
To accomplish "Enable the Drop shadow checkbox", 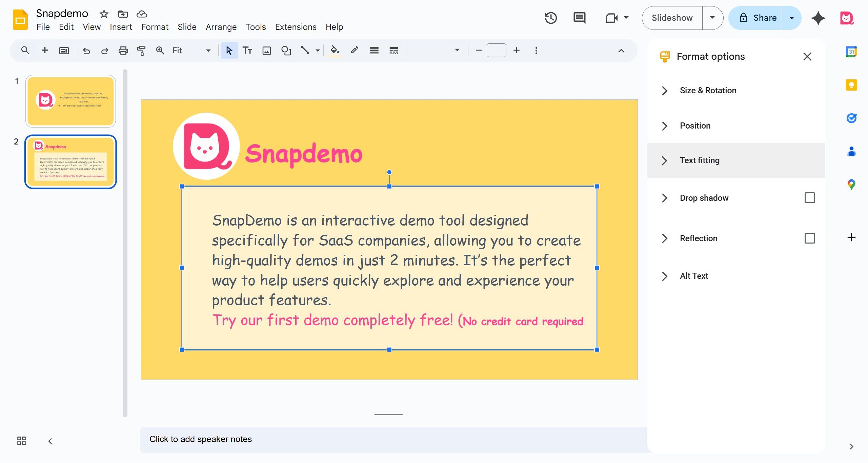I will (810, 198).
